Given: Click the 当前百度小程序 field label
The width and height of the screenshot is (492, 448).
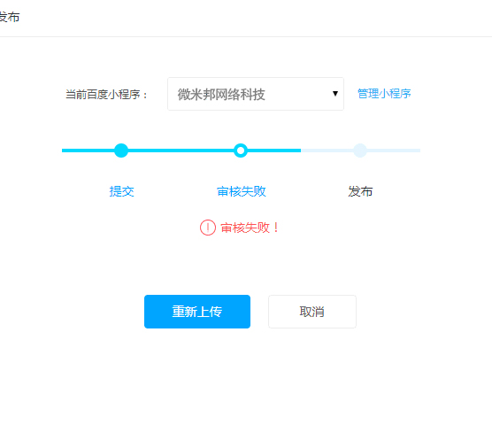Looking at the screenshot, I should pos(106,94).
